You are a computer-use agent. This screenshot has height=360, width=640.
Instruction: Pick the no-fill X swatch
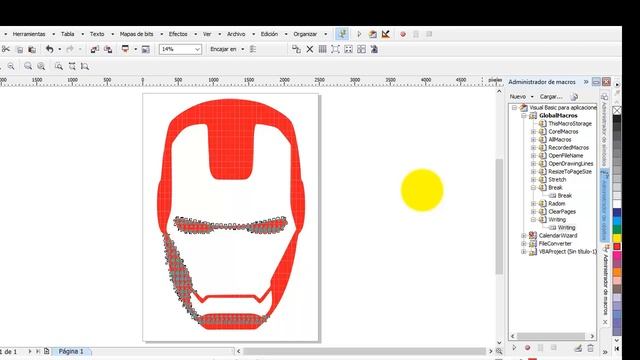[x=617, y=111]
